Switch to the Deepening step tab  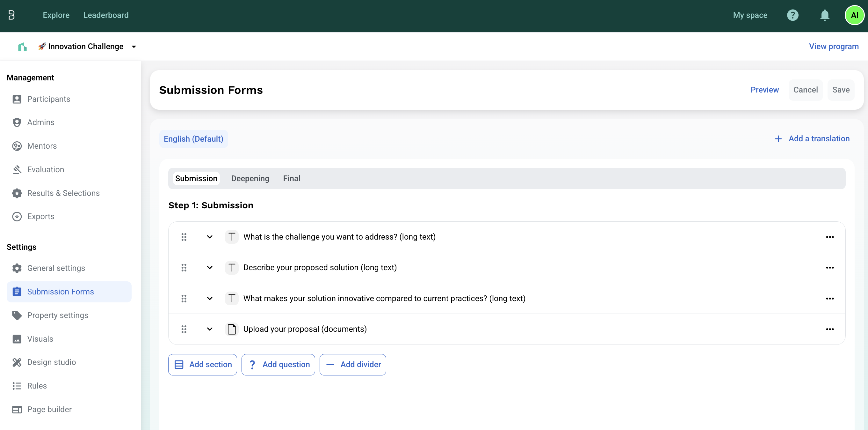pyautogui.click(x=250, y=178)
